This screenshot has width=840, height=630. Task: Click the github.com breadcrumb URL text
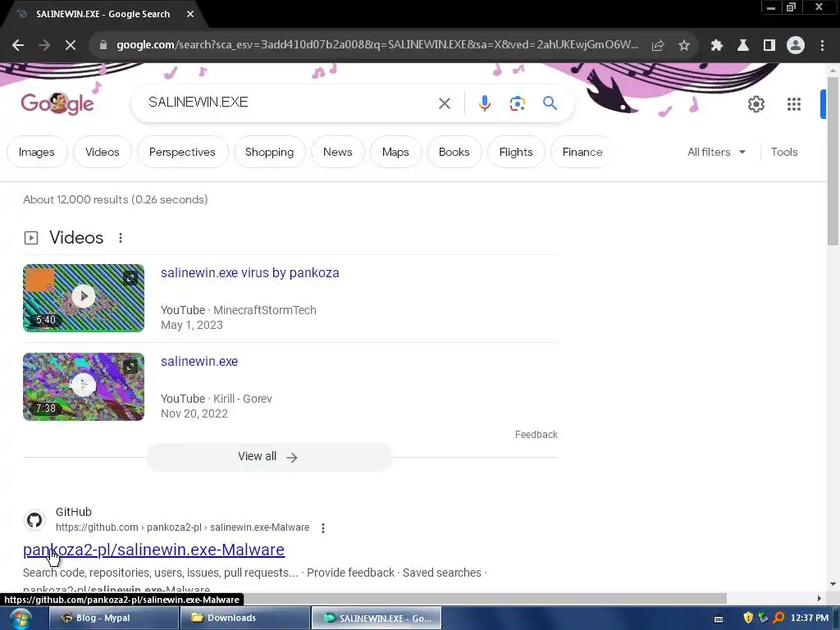[182, 527]
